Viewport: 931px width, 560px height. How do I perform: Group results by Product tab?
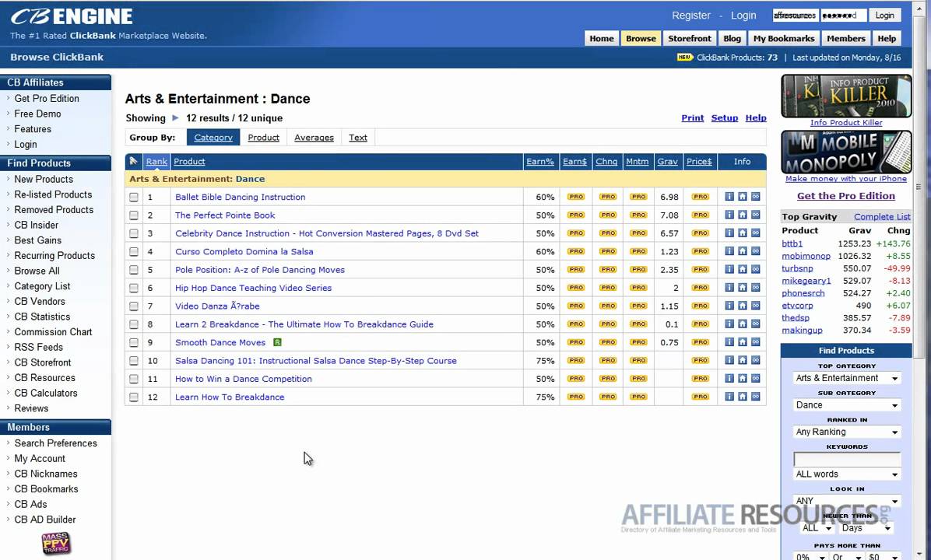[x=264, y=137]
